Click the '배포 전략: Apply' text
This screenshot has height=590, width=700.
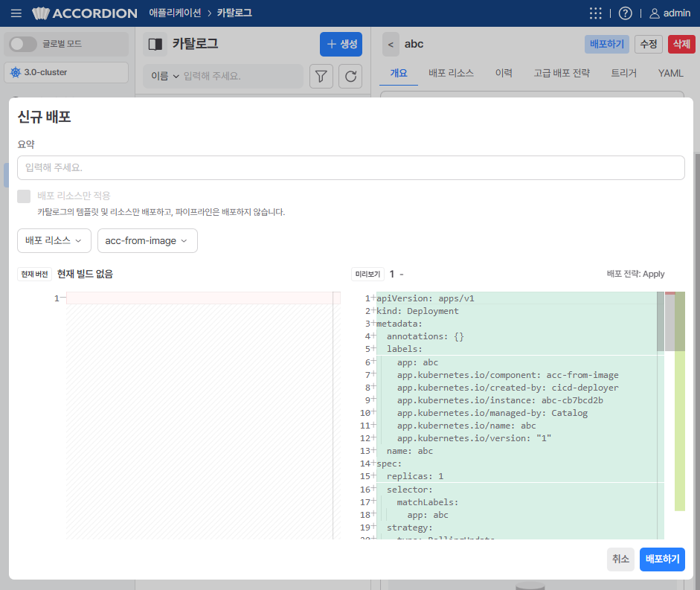[635, 275]
